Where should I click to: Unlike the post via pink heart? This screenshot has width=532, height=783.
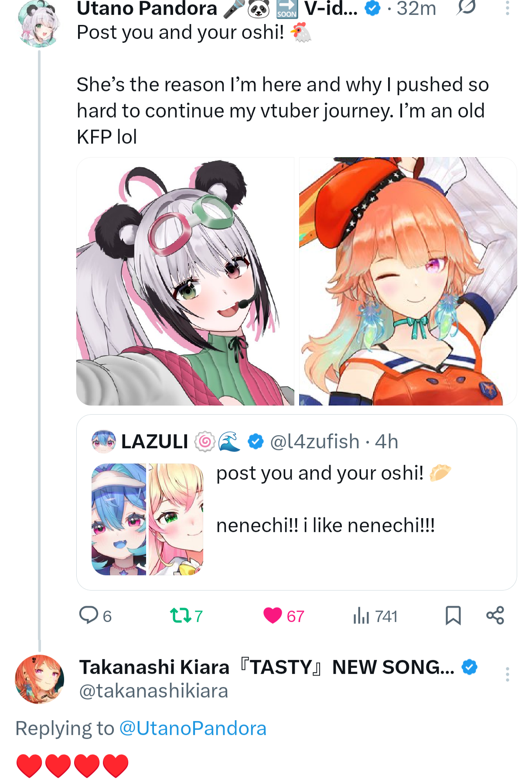point(273,615)
